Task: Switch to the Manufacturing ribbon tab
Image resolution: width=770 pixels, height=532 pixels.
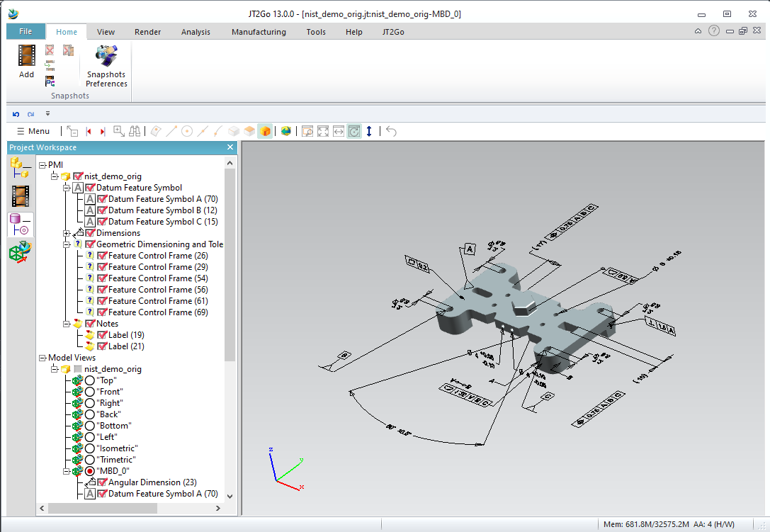Action: click(259, 32)
